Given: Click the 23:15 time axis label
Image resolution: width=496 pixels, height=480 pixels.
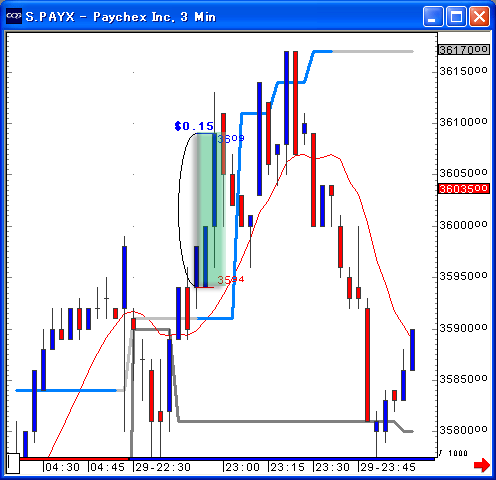Looking at the screenshot, I should 287,467.
